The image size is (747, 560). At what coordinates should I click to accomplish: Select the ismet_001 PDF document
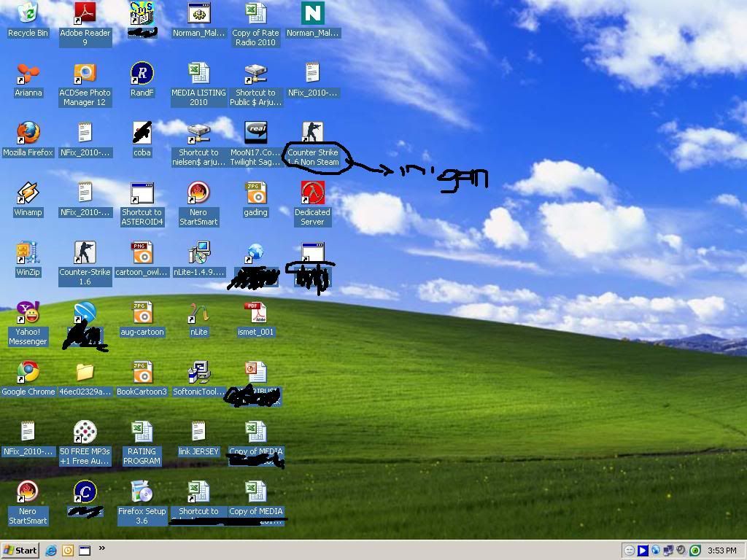(x=255, y=319)
